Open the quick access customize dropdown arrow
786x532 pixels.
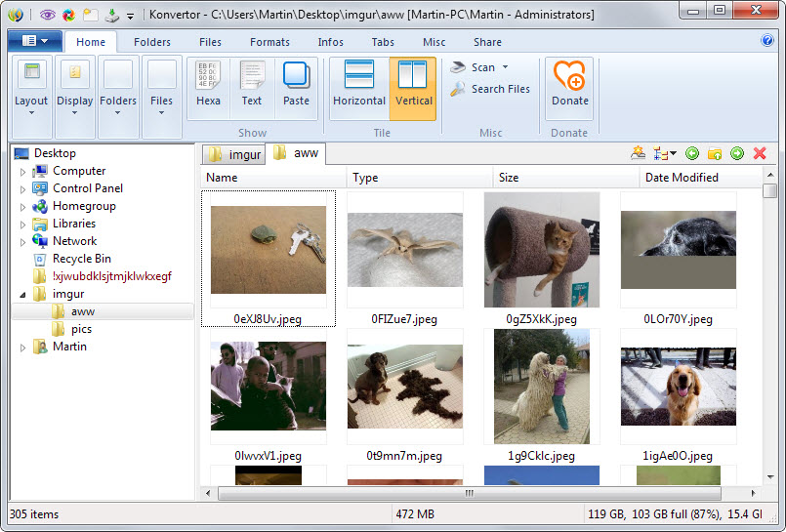click(x=130, y=16)
